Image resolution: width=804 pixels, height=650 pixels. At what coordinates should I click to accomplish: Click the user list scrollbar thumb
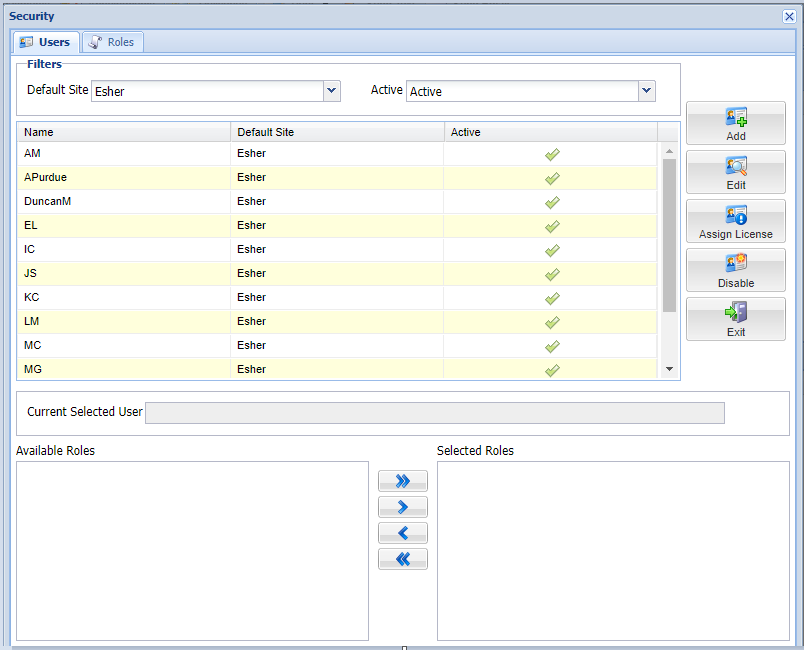click(x=669, y=235)
